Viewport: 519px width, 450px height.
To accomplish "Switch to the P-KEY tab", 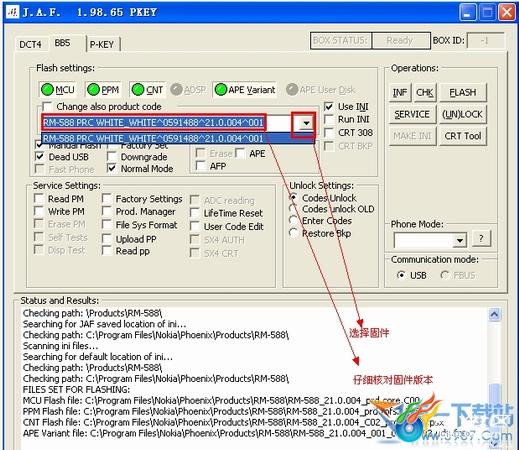I will click(102, 44).
